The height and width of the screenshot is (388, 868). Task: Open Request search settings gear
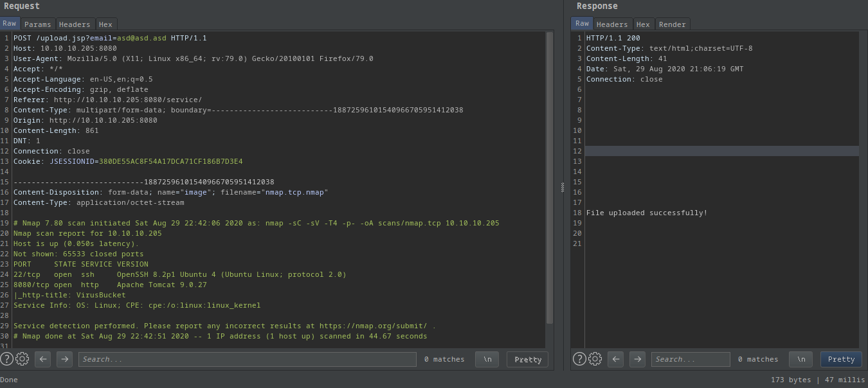tap(23, 359)
